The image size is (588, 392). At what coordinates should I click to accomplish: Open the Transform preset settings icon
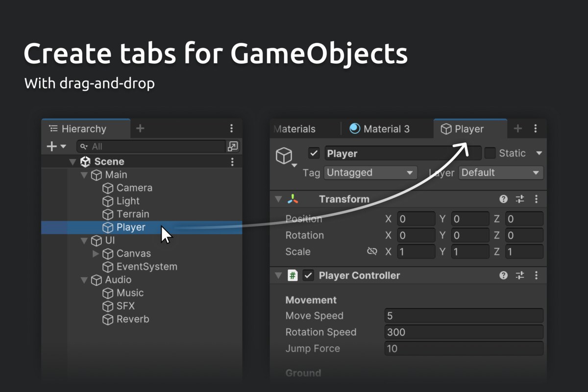click(x=520, y=199)
